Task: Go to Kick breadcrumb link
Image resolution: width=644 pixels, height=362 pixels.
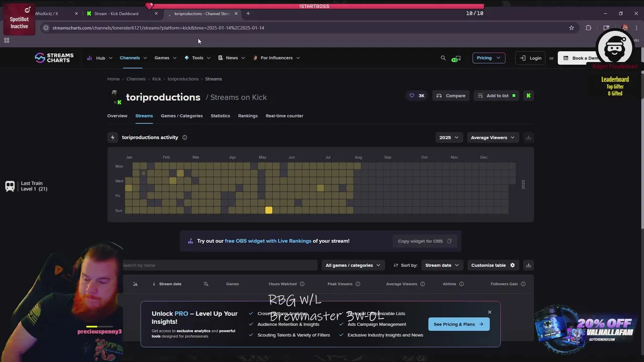Action: click(156, 79)
